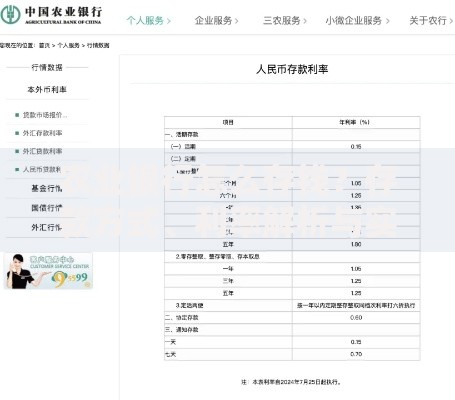455x400 pixels.
Task: Click the 0.70 rate value
Action: [x=356, y=354]
